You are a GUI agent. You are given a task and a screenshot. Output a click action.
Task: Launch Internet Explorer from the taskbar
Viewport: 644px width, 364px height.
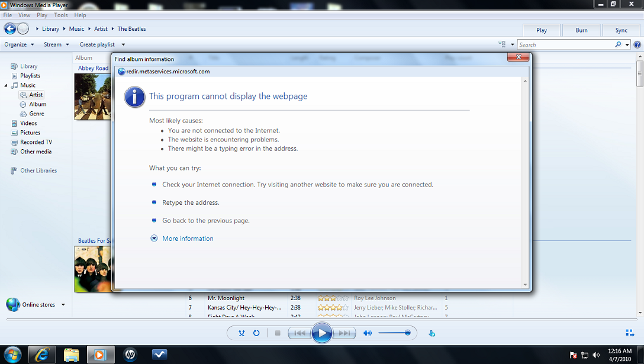42,354
